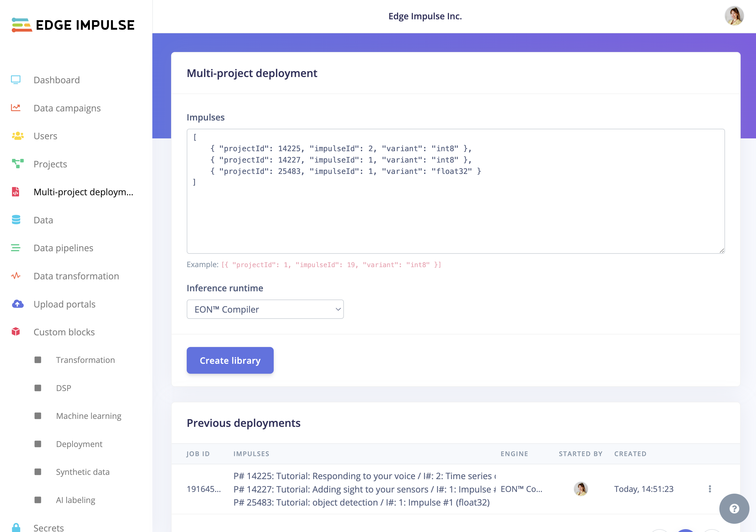Click the Today, 14:51:23 created cell

click(x=644, y=489)
